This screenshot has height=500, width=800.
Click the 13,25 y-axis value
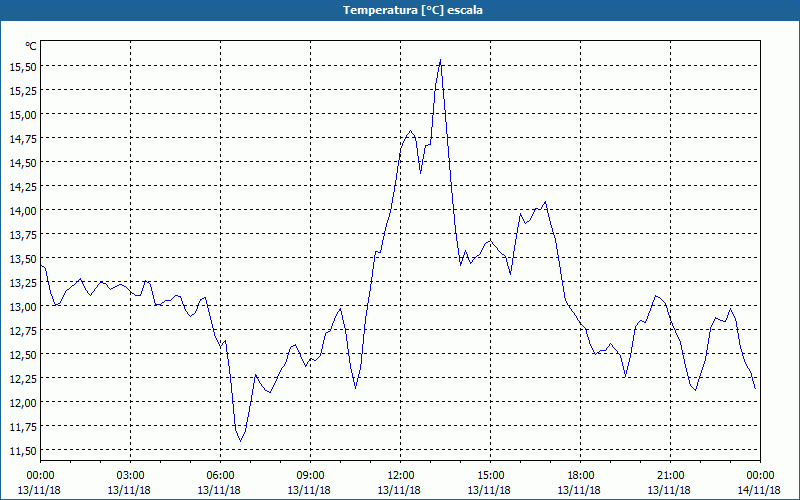pyautogui.click(x=23, y=282)
